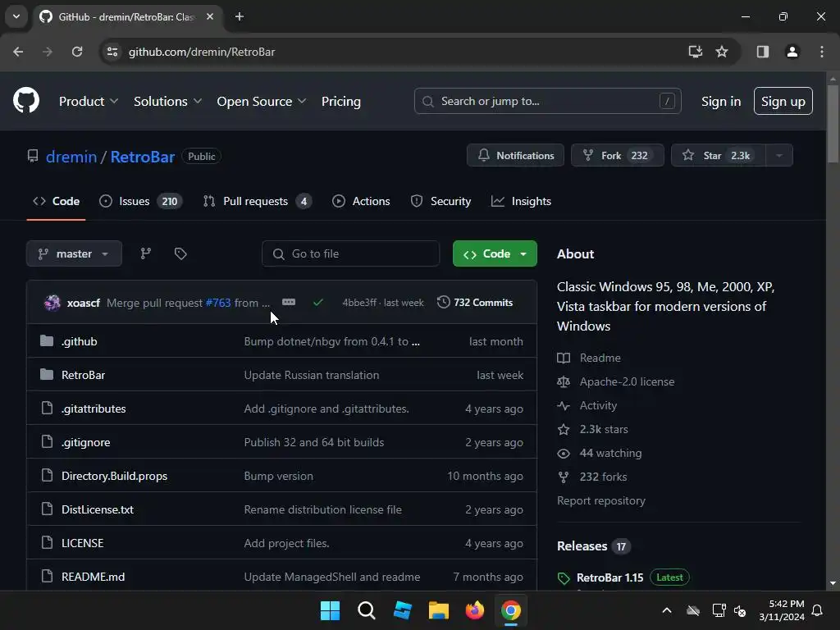Open the tab search chevron
840x630 pixels.
tap(16, 16)
